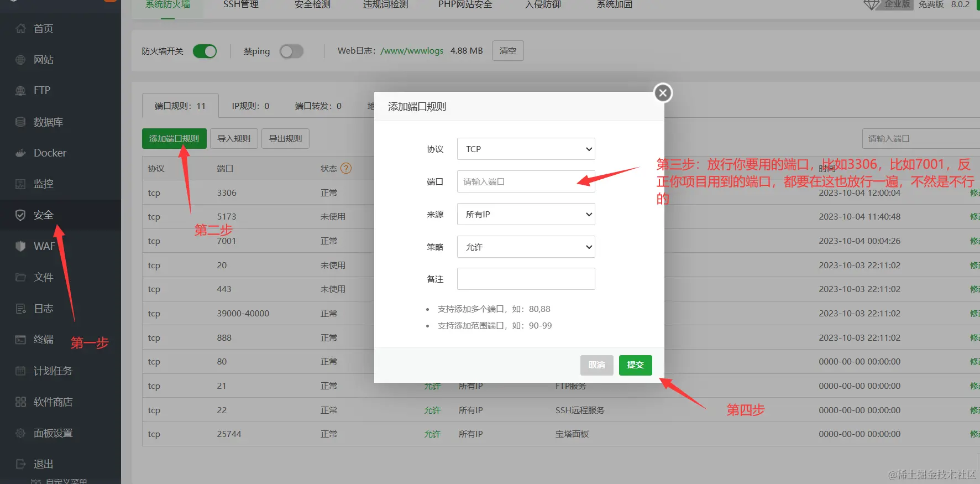This screenshot has width=980, height=484.
Task: Click the gear icon beside 面板设置
Action: [x=20, y=433]
